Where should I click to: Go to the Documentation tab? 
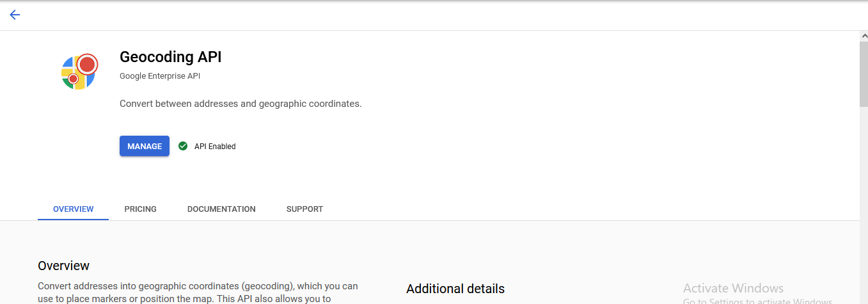pos(221,209)
